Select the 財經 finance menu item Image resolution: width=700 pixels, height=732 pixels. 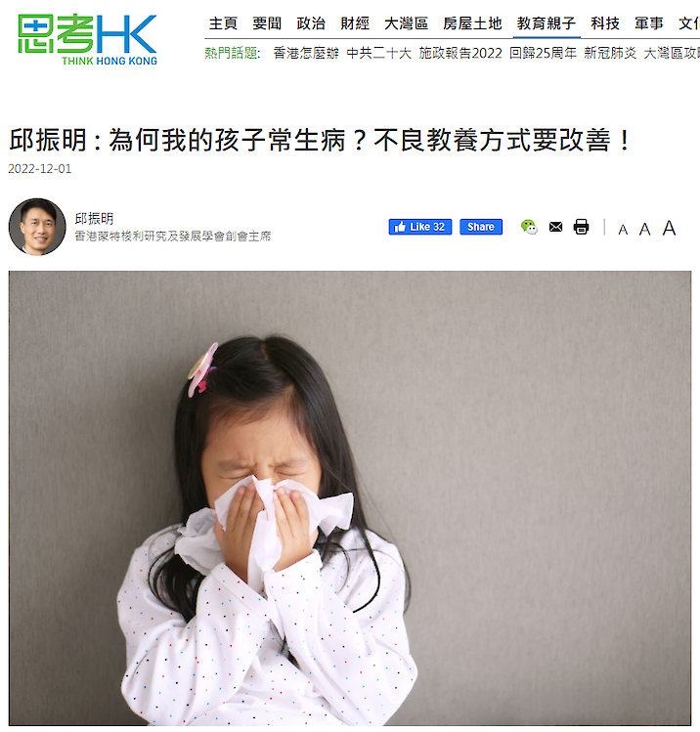[355, 23]
